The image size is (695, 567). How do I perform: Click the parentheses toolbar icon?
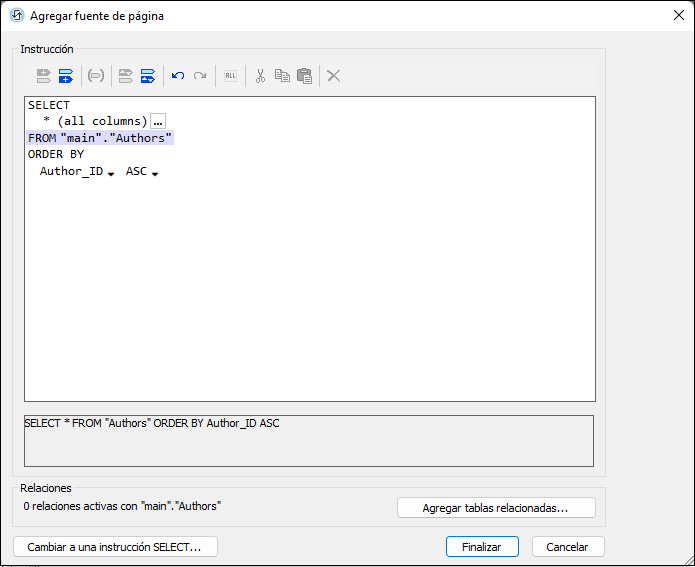(96, 76)
